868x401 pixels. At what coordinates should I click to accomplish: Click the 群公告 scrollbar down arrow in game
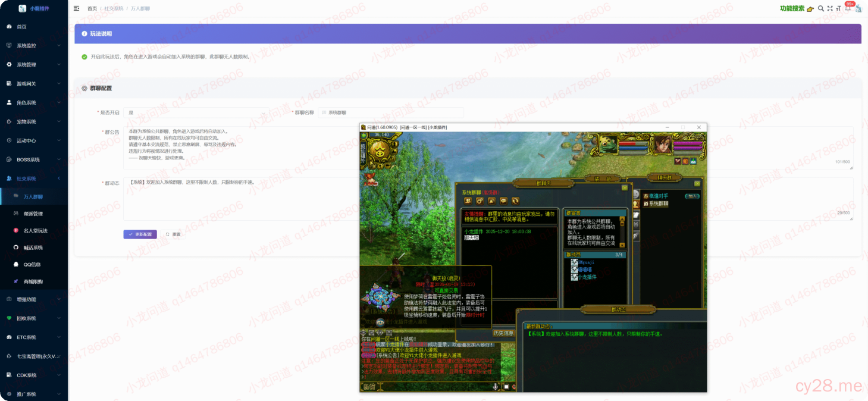click(x=622, y=245)
